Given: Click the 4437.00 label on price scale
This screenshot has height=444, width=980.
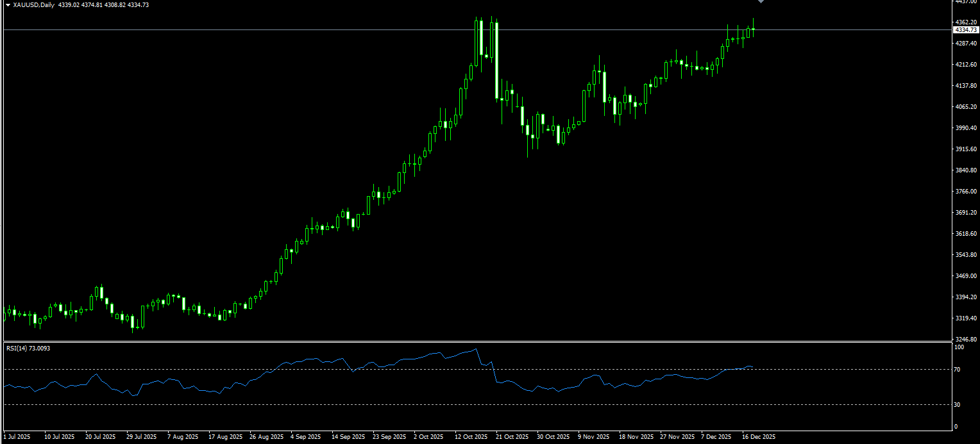Looking at the screenshot, I should click(x=965, y=2).
